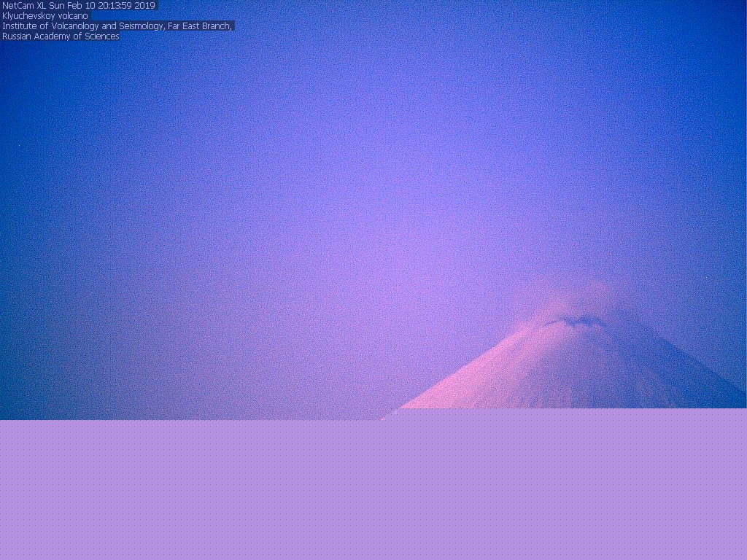Click the 'Klyuchevskoy volcano' overlay caption
This screenshot has width=747, height=560.
45,16
